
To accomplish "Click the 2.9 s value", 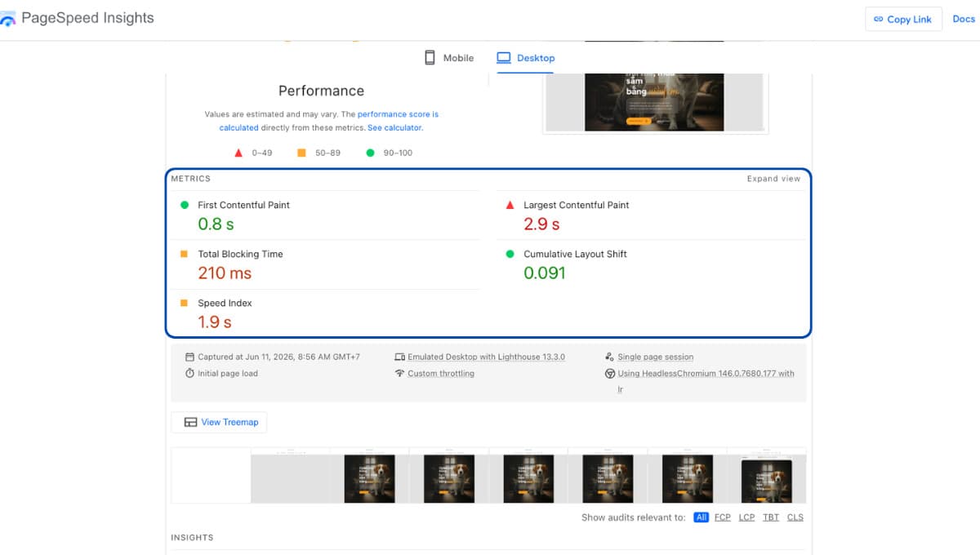I will [x=541, y=224].
